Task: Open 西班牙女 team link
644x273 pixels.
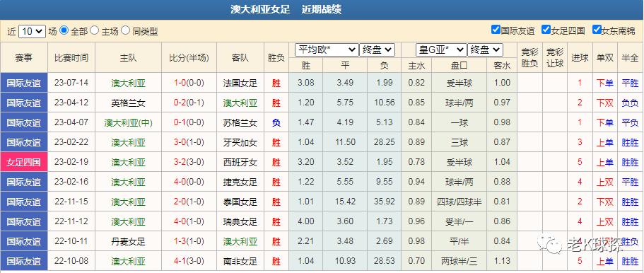Action: (x=240, y=162)
